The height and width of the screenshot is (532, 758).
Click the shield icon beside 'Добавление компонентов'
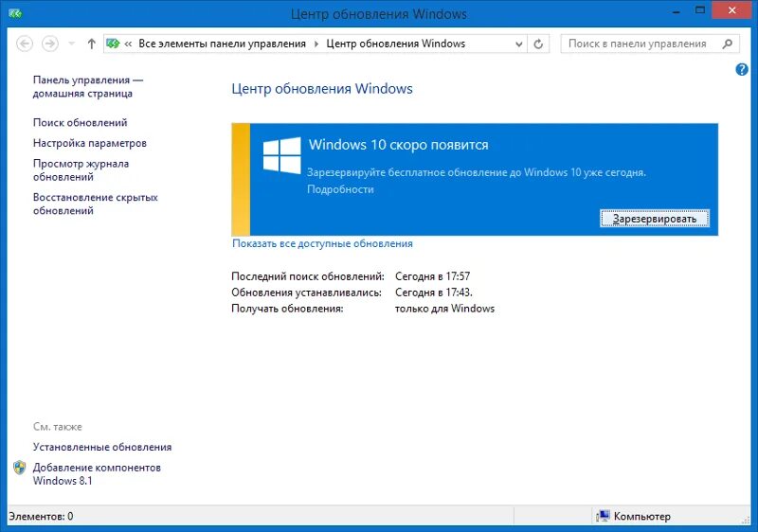point(19,468)
